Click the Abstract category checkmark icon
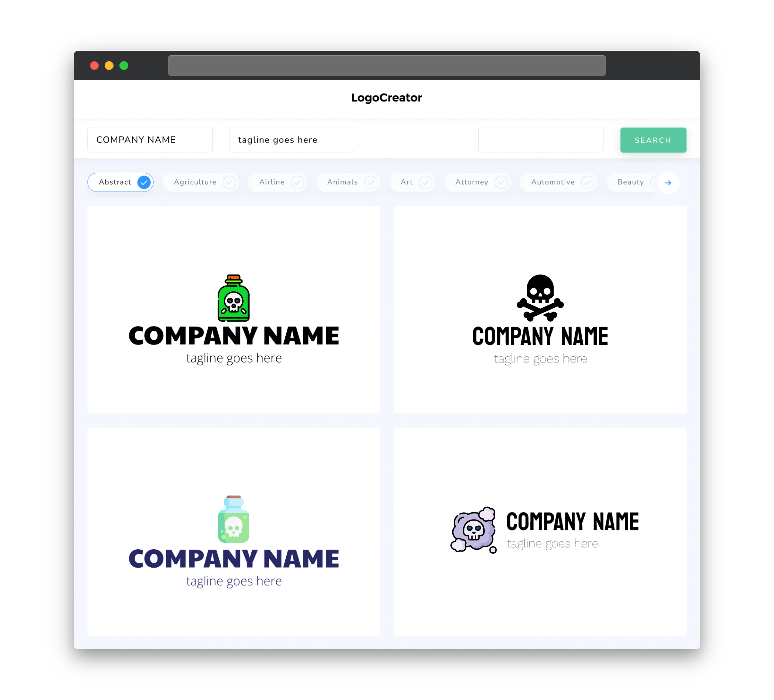 pyautogui.click(x=144, y=182)
